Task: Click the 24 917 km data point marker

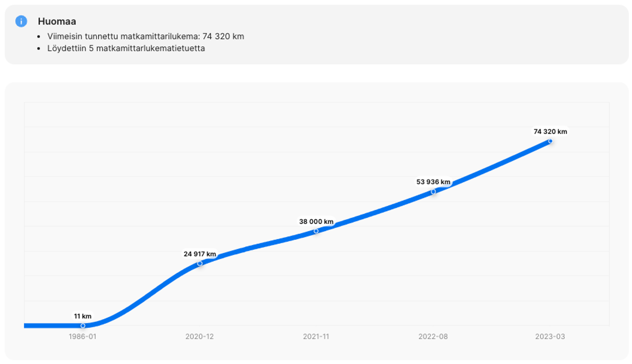Action: 200,263
